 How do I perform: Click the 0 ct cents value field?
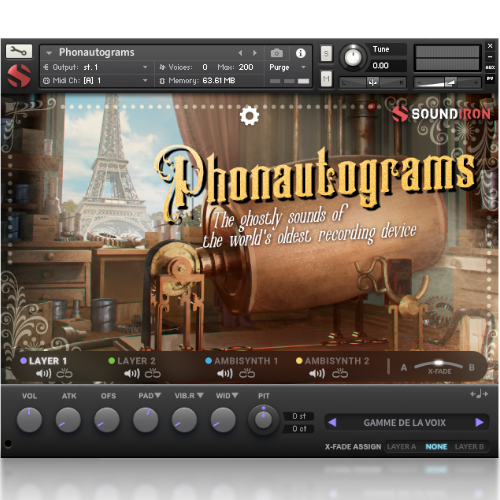tap(299, 429)
